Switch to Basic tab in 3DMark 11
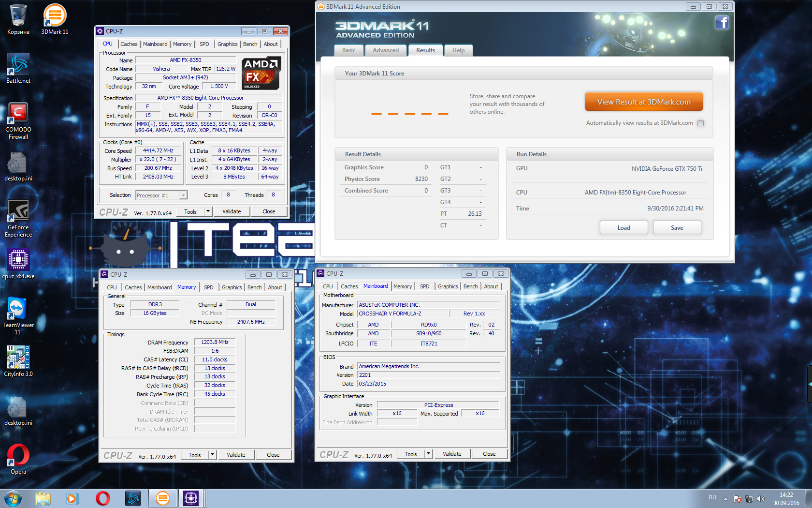812x508 pixels. click(348, 50)
